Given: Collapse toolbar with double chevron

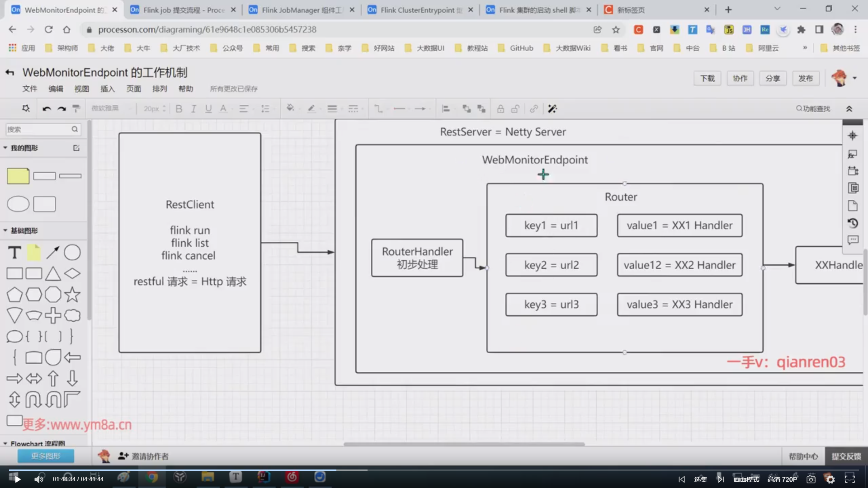Looking at the screenshot, I should (849, 109).
